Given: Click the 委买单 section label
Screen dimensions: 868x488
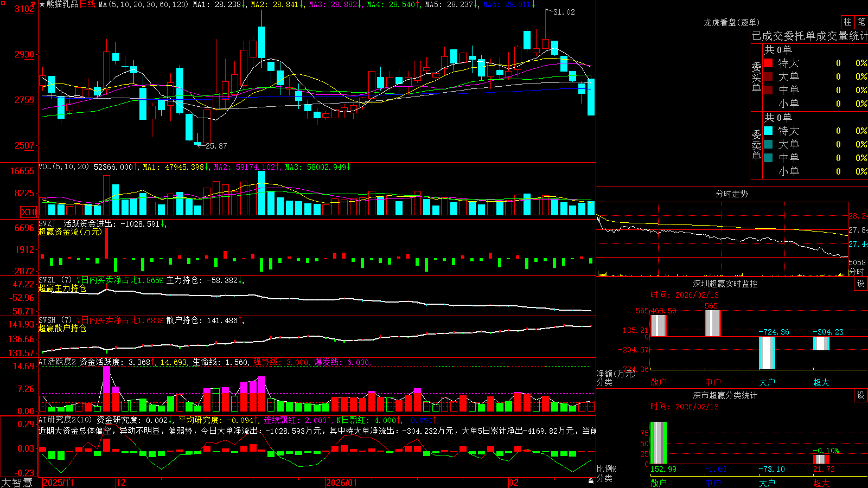Looking at the screenshot, I should 756,78.
